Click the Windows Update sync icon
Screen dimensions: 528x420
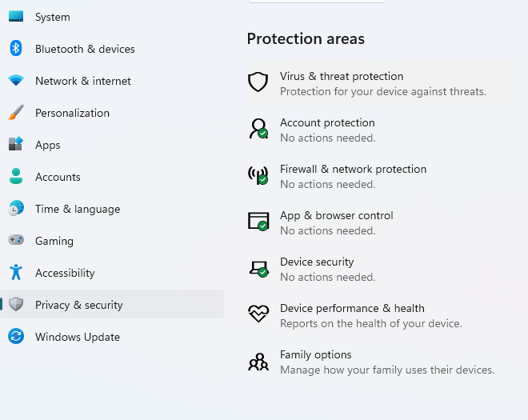point(16,337)
